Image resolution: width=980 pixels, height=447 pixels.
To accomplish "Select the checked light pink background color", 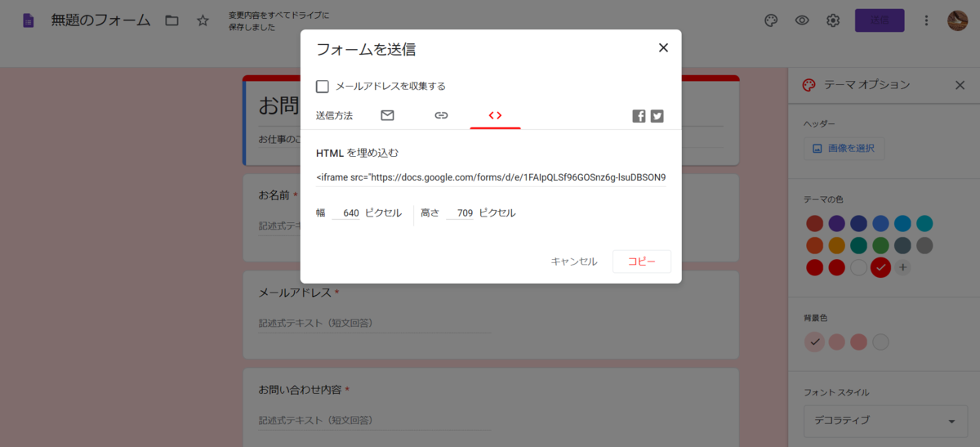I will coord(814,342).
